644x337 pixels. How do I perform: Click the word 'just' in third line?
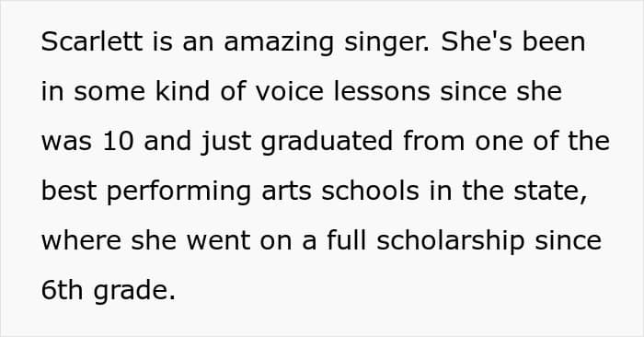[226, 143]
